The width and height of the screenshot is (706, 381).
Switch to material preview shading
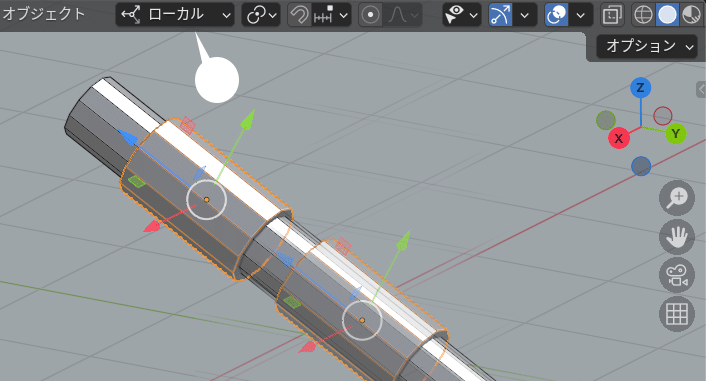pos(691,15)
